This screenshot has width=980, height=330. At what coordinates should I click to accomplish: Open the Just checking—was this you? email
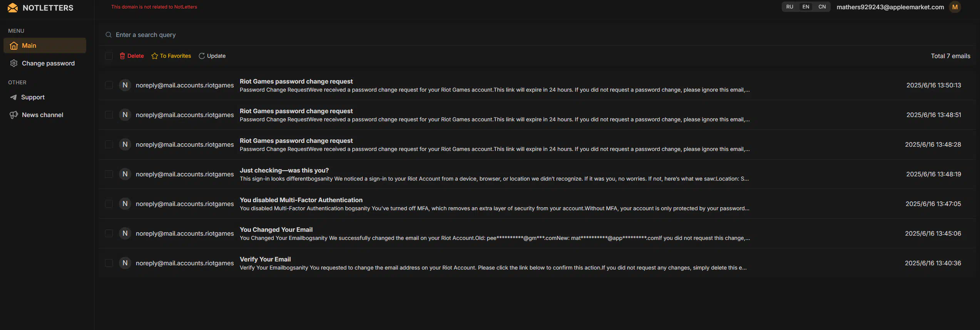(x=535, y=174)
